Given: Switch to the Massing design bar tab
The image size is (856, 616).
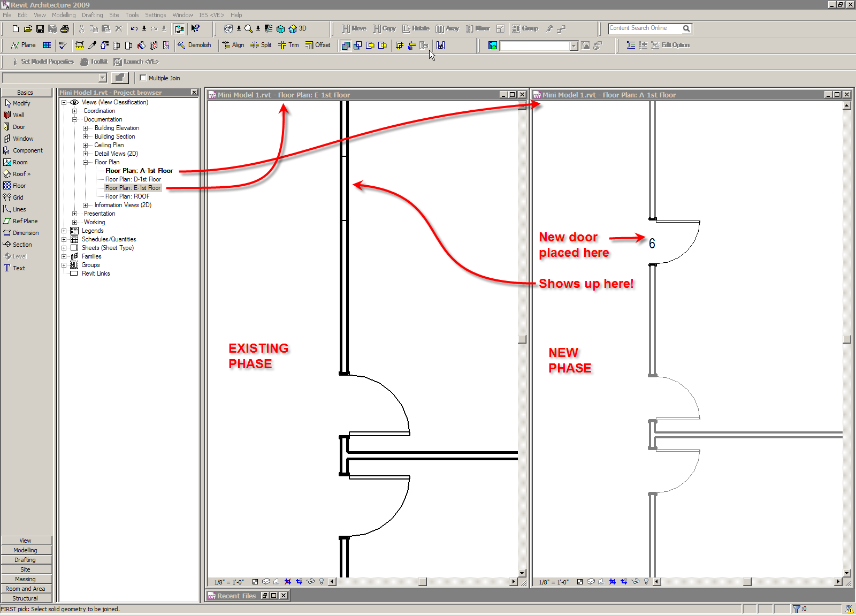Looking at the screenshot, I should [26, 579].
